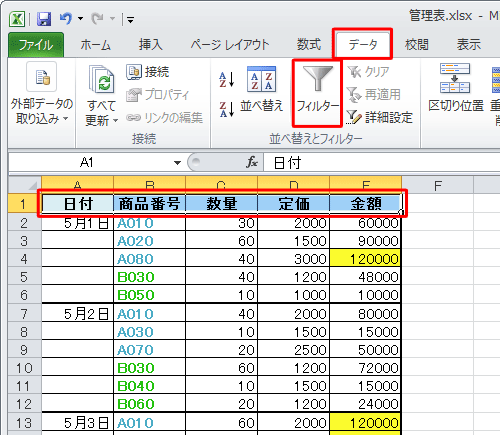Select the 3000 price cell
Viewport: 500px width, 435px height.
293,258
